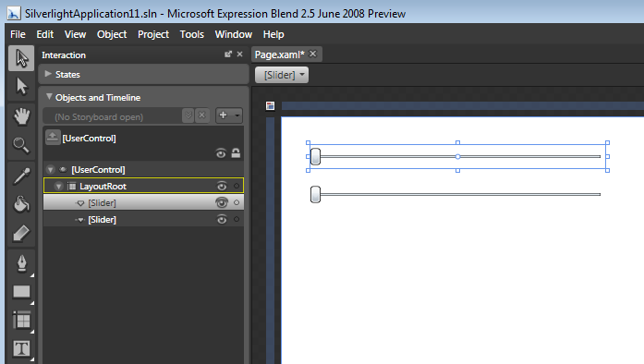Image resolution: width=644 pixels, height=364 pixels.
Task: Toggle visibility of LayoutRoot
Action: pos(222,186)
